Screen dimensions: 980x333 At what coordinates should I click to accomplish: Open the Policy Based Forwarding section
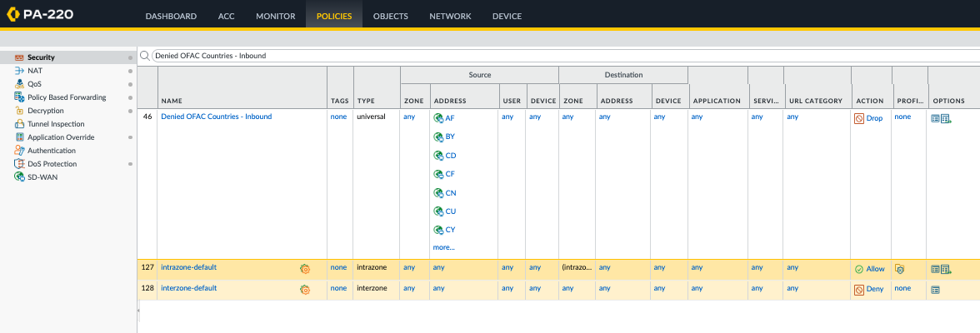tap(67, 97)
